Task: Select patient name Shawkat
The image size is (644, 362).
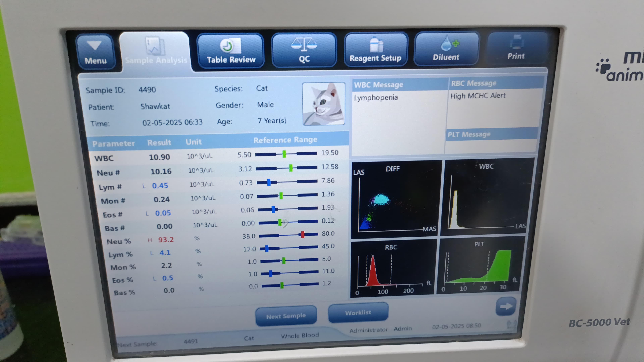Action: point(155,106)
